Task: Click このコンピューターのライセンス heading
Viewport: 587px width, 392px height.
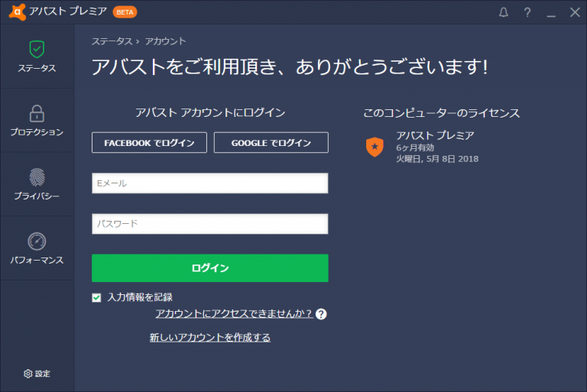Action: pyautogui.click(x=441, y=112)
